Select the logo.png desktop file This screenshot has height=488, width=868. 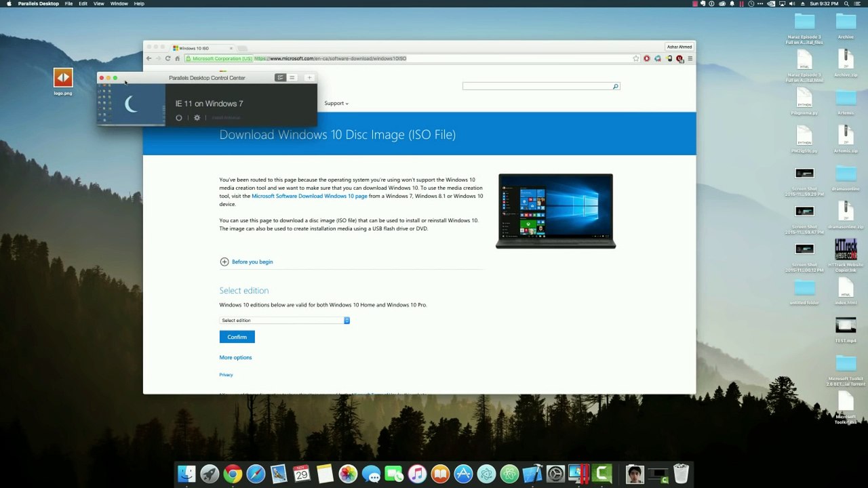click(63, 82)
